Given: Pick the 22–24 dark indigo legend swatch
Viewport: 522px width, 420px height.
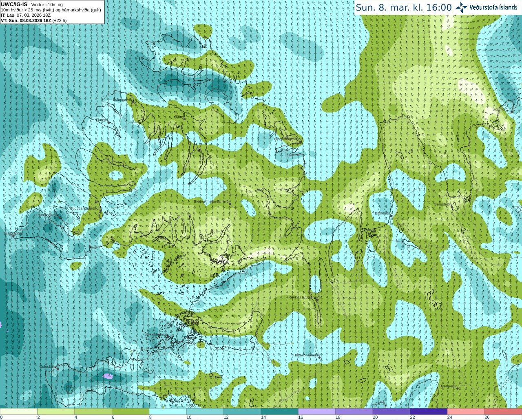Looking at the screenshot, I should [429, 411].
